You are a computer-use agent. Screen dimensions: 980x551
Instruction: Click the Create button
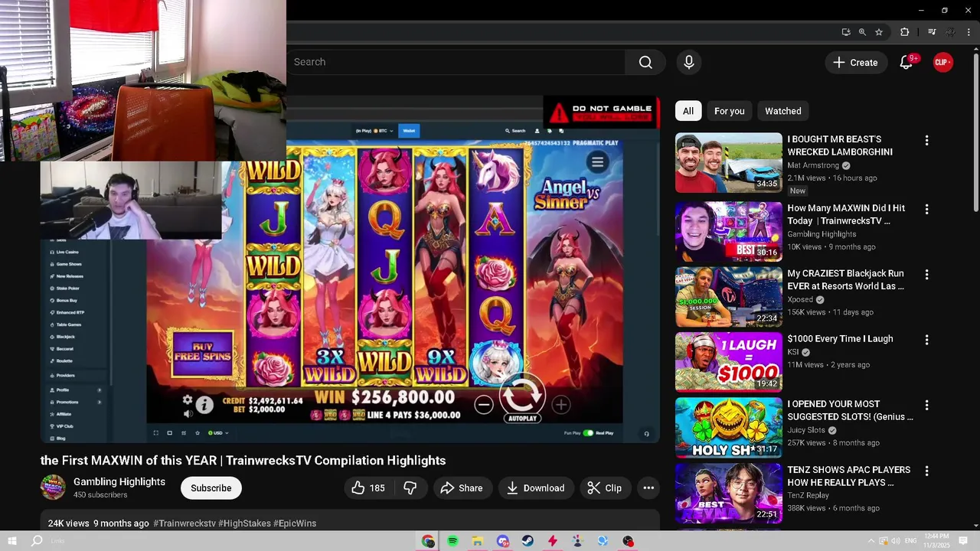pos(856,62)
